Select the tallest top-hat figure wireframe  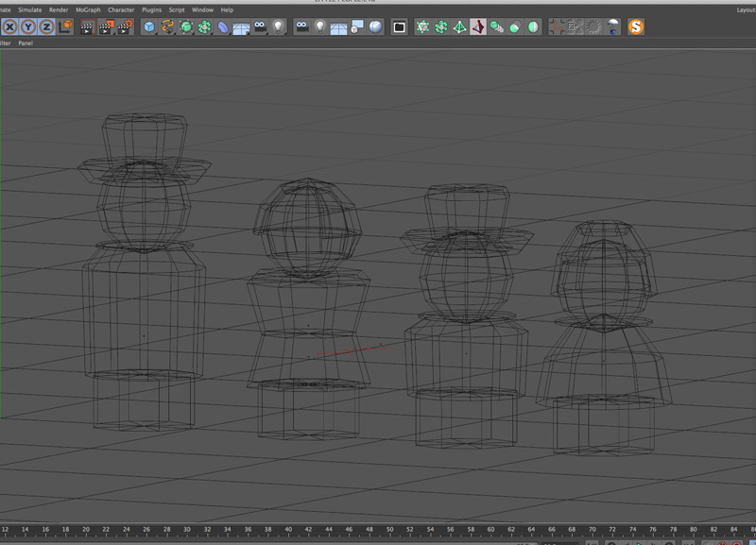(x=145, y=271)
